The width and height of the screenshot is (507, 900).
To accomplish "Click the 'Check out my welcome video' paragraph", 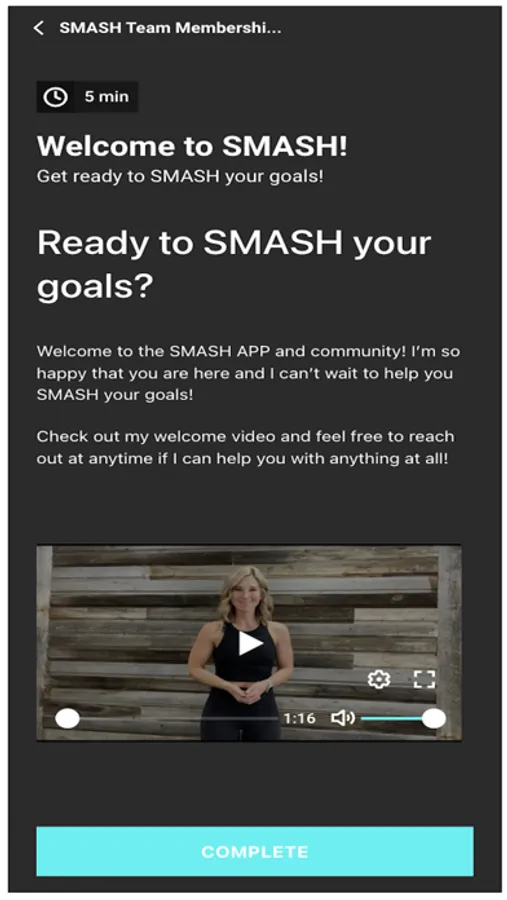I will pyautogui.click(x=246, y=447).
